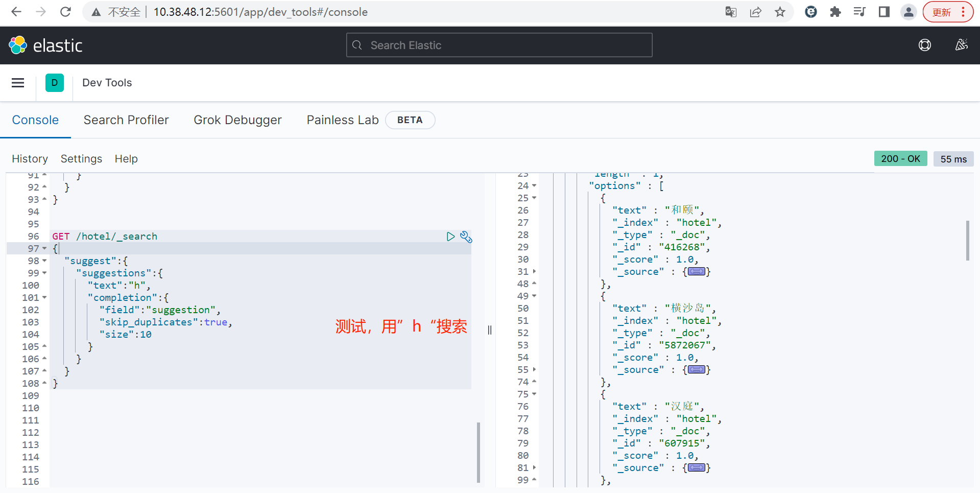Click the response output vertical scrollbar
Viewport: 980px width, 493px height.
click(x=967, y=241)
